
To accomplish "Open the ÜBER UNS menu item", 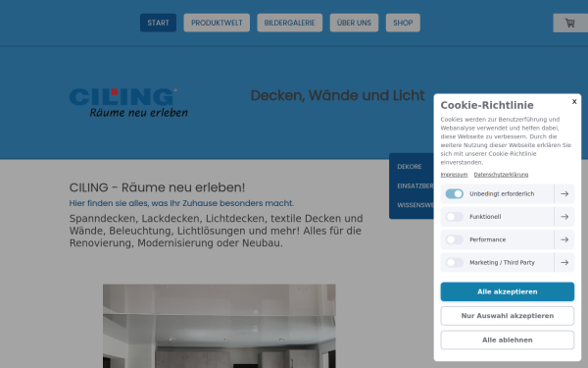I will tap(354, 23).
